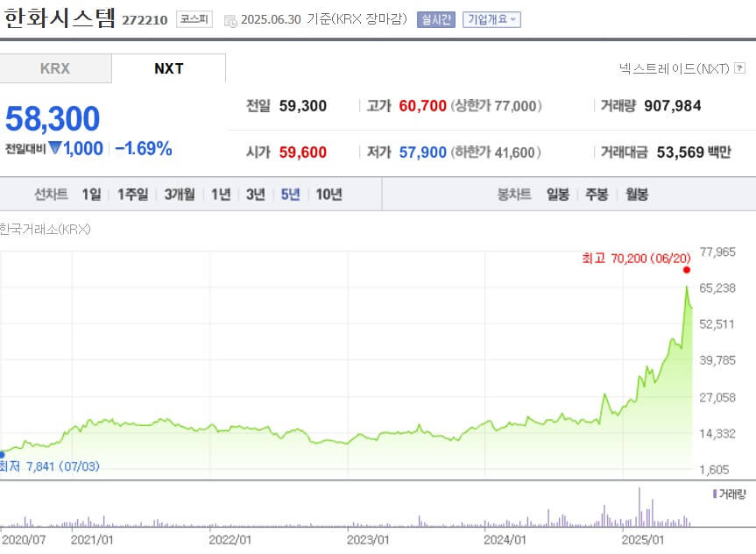Screen dimensions: 756x554
Task: Click the 최저 7,841 (07/03) label
Action: pos(49,466)
